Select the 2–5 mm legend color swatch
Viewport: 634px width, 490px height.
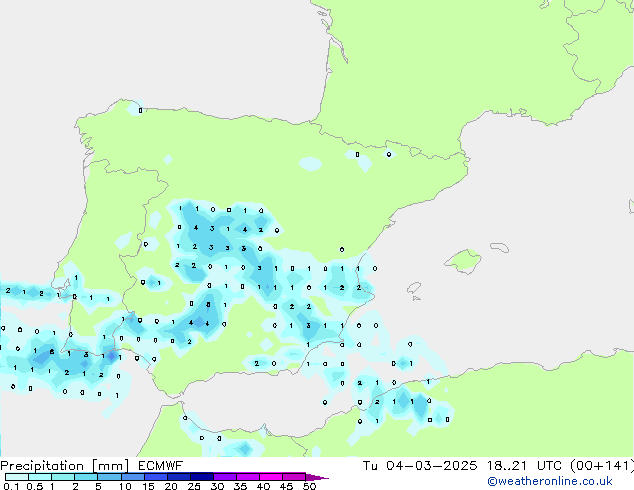coord(86,477)
